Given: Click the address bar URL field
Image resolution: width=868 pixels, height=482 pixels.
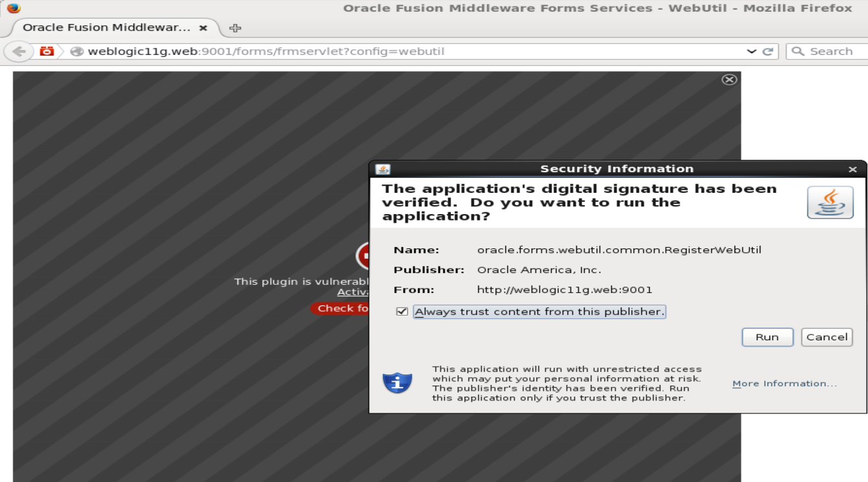Looking at the screenshot, I should tap(414, 51).
